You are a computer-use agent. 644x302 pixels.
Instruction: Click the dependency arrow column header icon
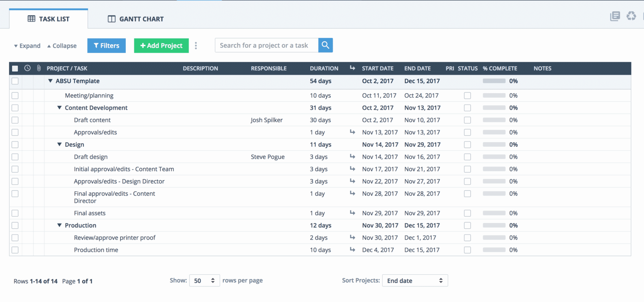[x=353, y=68]
